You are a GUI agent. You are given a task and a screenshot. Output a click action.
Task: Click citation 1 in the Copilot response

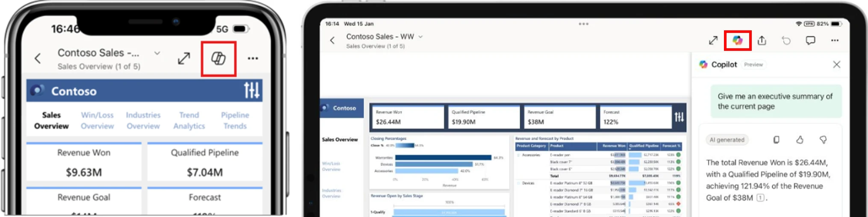(x=760, y=198)
